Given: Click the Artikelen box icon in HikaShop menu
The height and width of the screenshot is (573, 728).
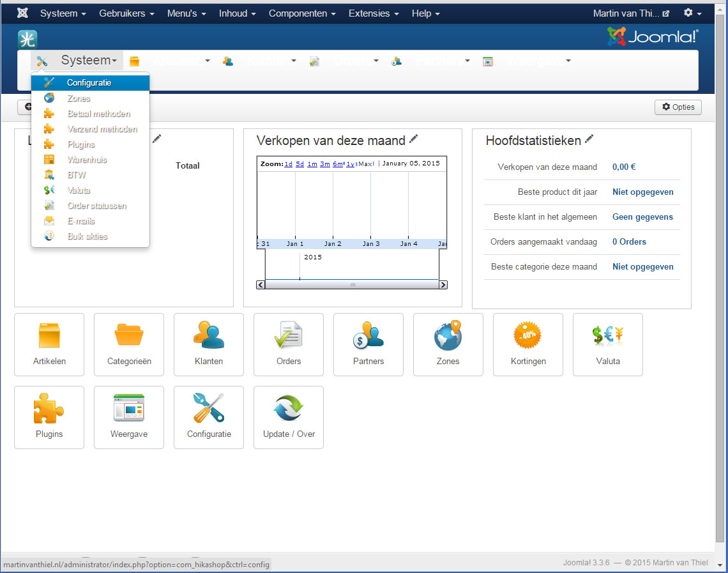Looking at the screenshot, I should [x=134, y=61].
